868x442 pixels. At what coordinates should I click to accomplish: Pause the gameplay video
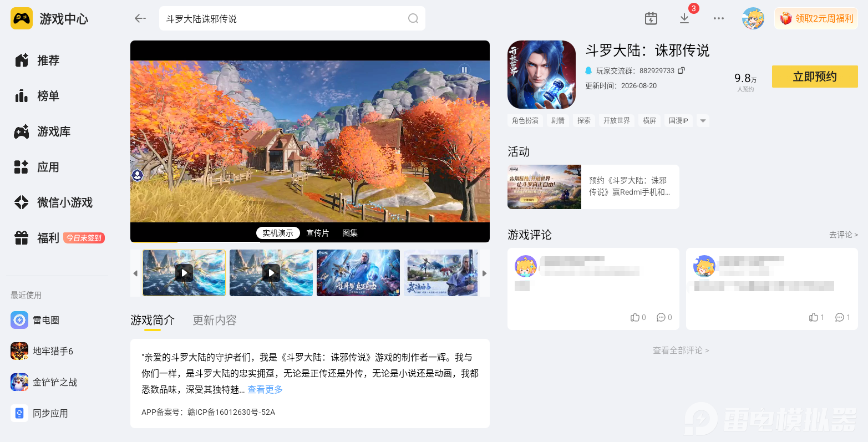coord(464,70)
